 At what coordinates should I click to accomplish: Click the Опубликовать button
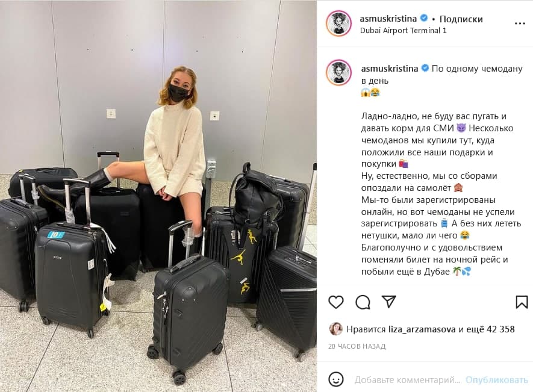click(x=497, y=380)
